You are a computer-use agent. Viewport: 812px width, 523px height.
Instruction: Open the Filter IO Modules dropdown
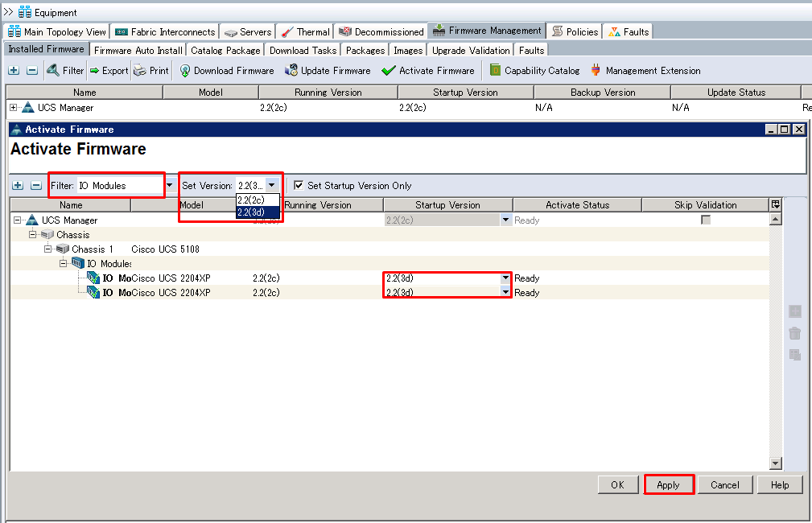[x=169, y=185]
